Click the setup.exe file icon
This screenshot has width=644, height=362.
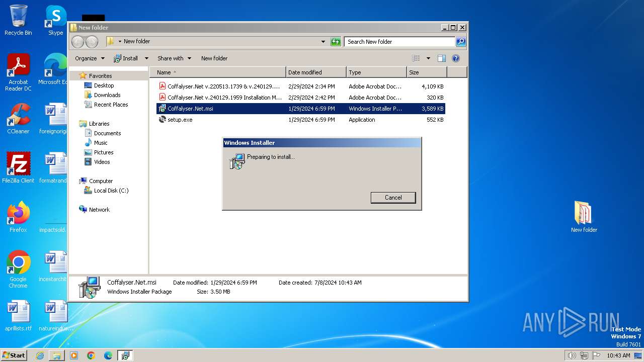click(162, 120)
